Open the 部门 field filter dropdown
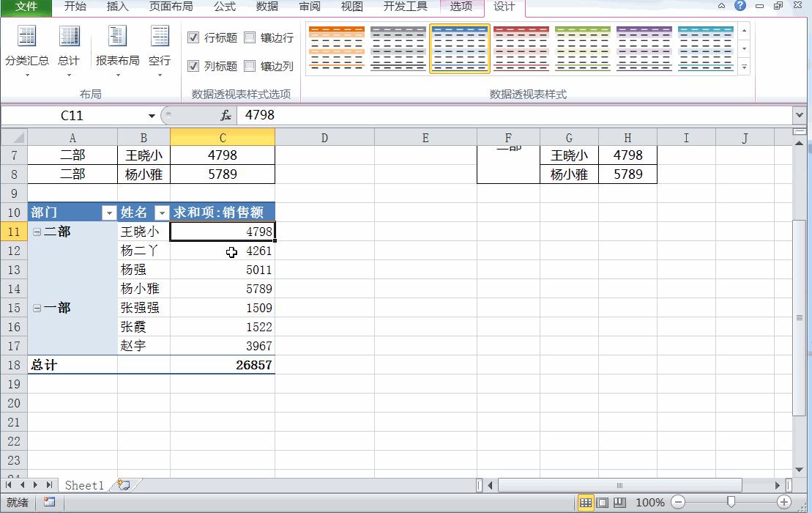 (109, 213)
